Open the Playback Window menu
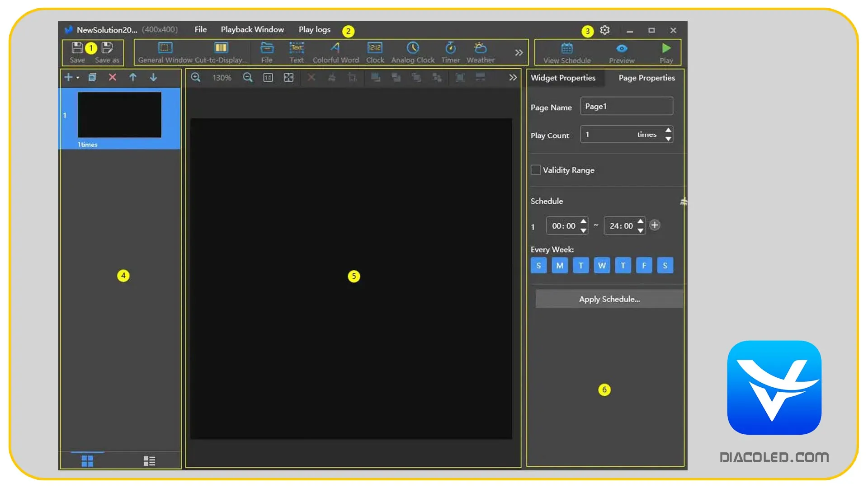The height and width of the screenshot is (488, 868). [252, 29]
